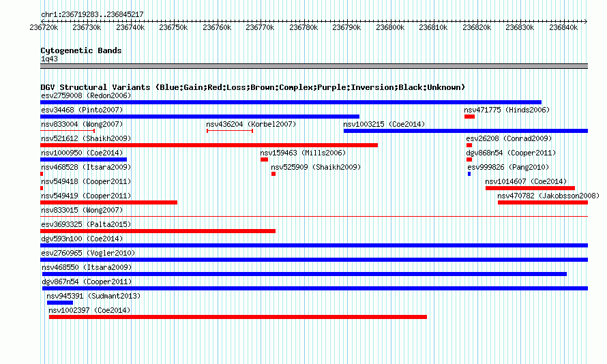Click the nsv436204 (Korbel2007) variant span
Screen dimensions: 607x364
tap(230, 131)
